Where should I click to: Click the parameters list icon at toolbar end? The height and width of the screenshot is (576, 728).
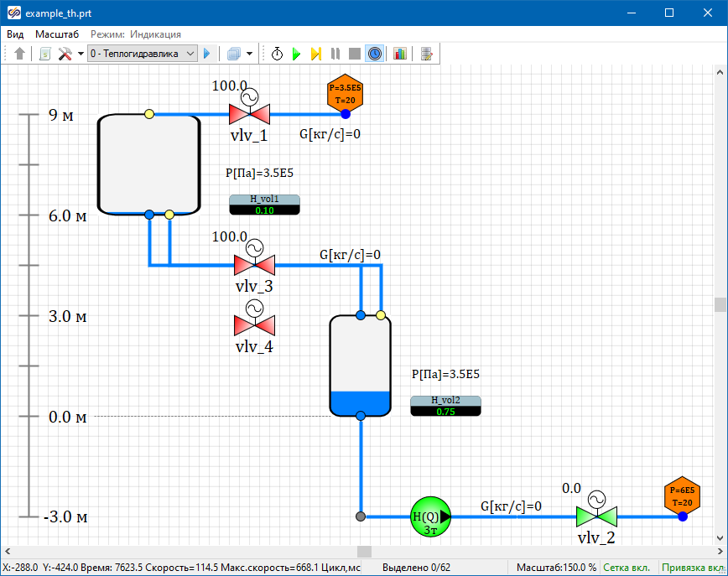click(427, 54)
